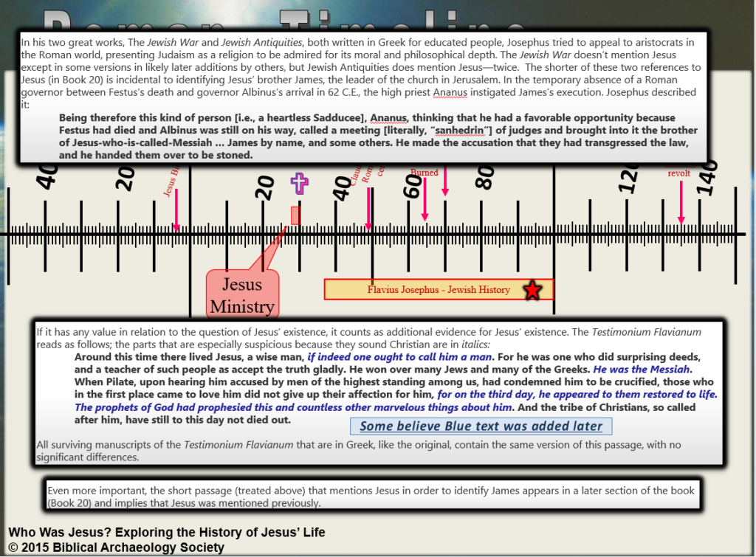The image size is (756, 557).
Task: Click the purple cross icon on the timeline
Action: point(300,183)
